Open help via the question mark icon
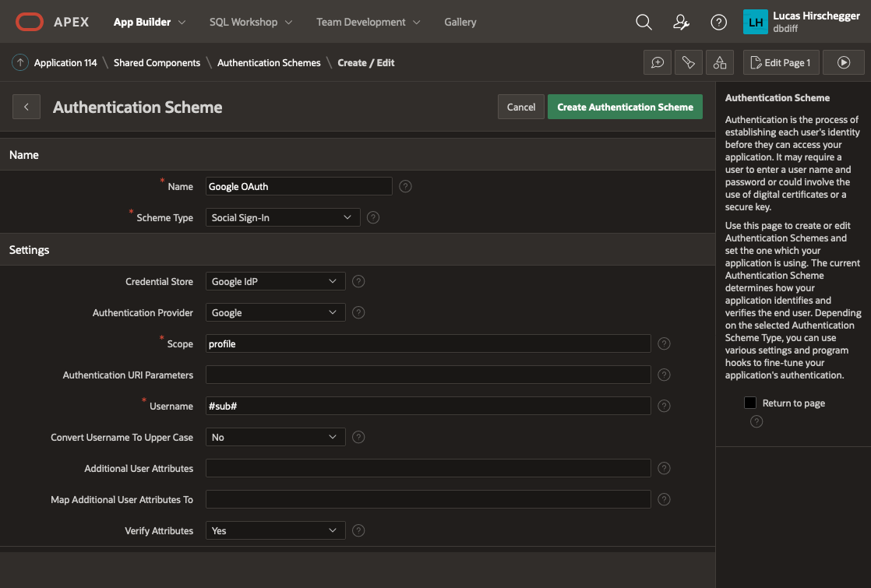 [718, 22]
